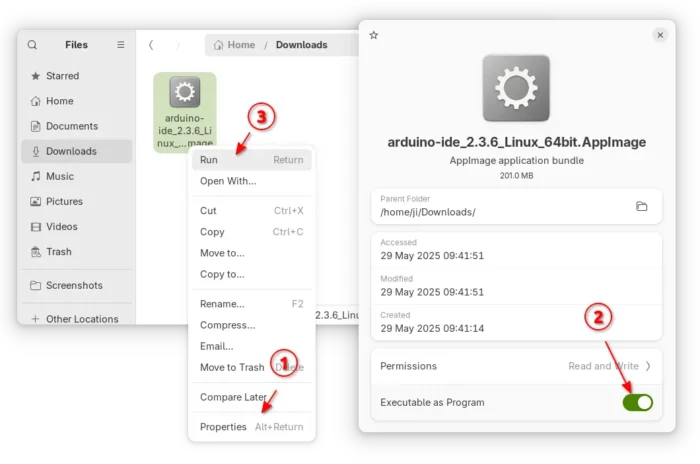Screen dimensions: 700x464
Task: Choose Move to... from the context menu
Action: point(252,253)
